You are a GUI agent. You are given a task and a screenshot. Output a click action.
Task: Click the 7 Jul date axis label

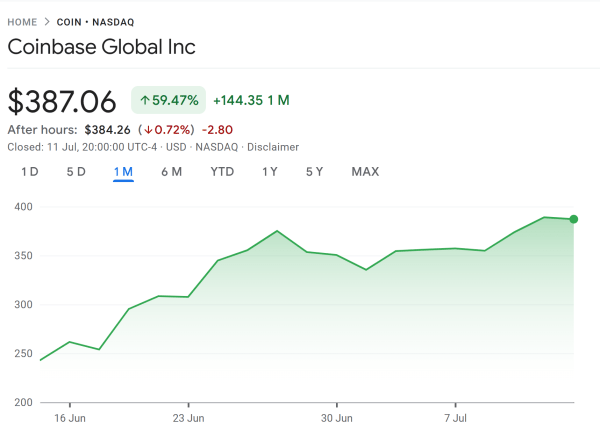[x=455, y=417]
